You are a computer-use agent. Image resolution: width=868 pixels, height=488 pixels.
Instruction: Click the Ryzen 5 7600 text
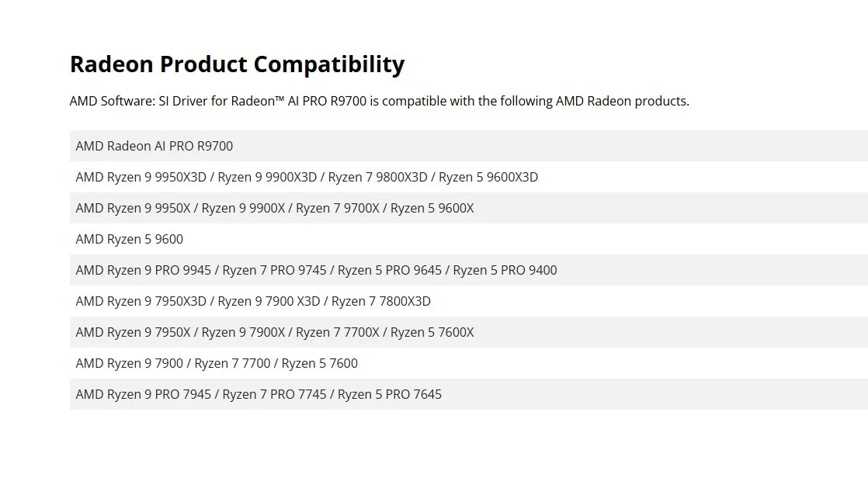point(319,363)
